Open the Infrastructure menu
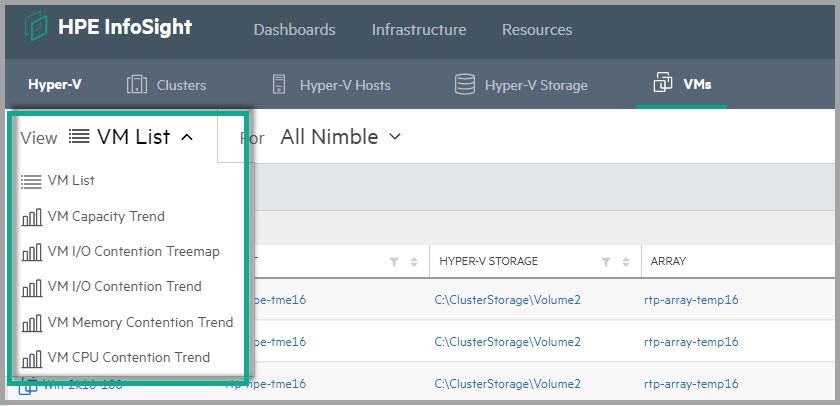The image size is (840, 406). (x=419, y=29)
